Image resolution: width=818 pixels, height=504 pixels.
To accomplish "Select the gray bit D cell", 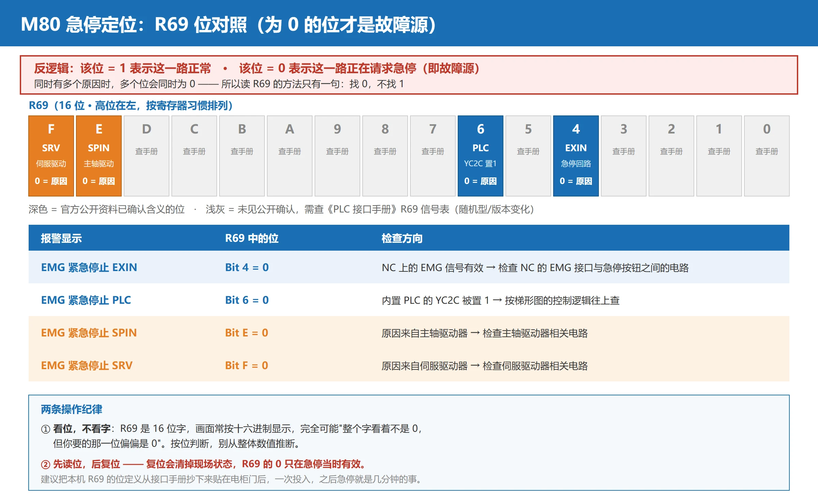I will tap(147, 156).
